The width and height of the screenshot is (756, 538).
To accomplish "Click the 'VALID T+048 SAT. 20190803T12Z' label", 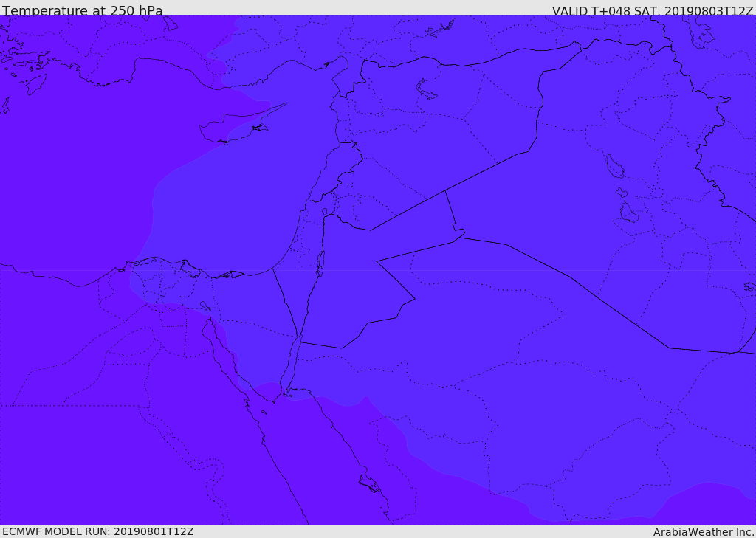I will click(x=653, y=11).
